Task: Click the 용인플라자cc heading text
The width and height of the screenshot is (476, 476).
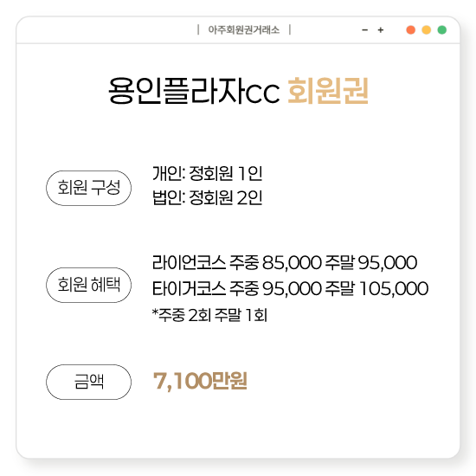Action: pyautogui.click(x=194, y=91)
